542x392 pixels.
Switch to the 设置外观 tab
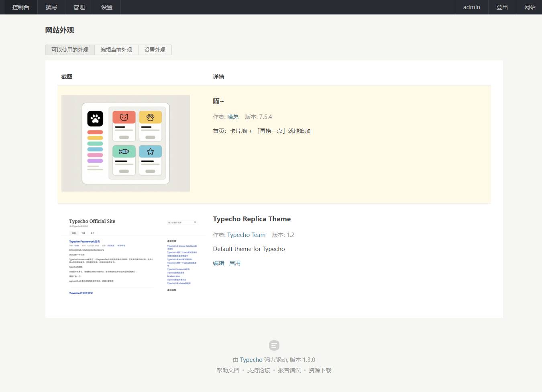coord(155,50)
